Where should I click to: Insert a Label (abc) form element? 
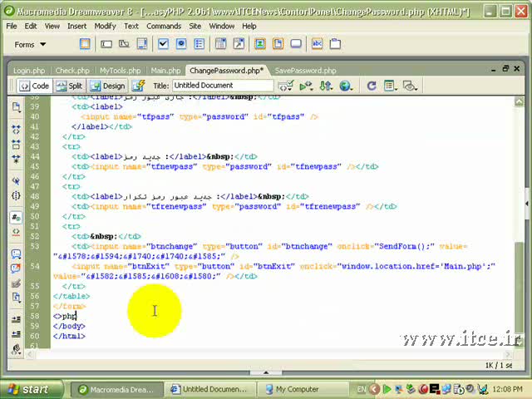317,44
